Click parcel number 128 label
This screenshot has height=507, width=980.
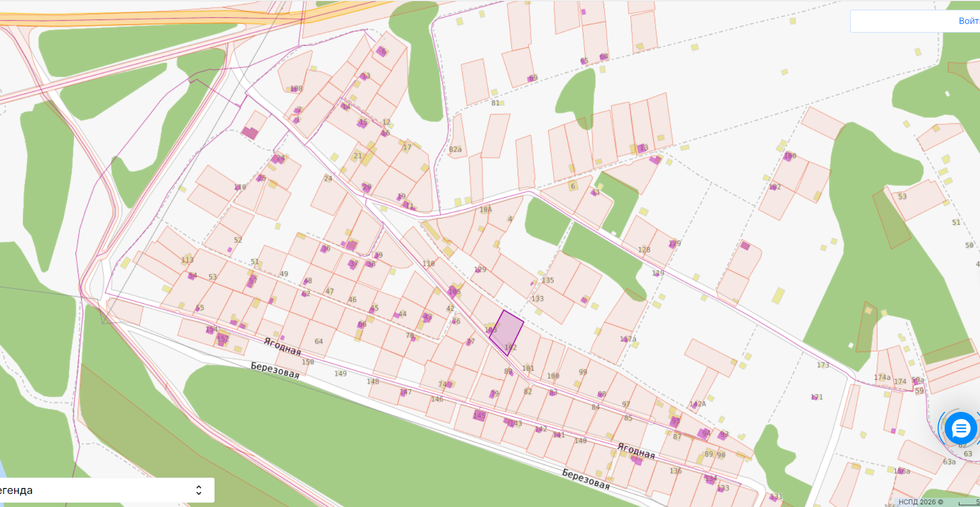tap(644, 250)
